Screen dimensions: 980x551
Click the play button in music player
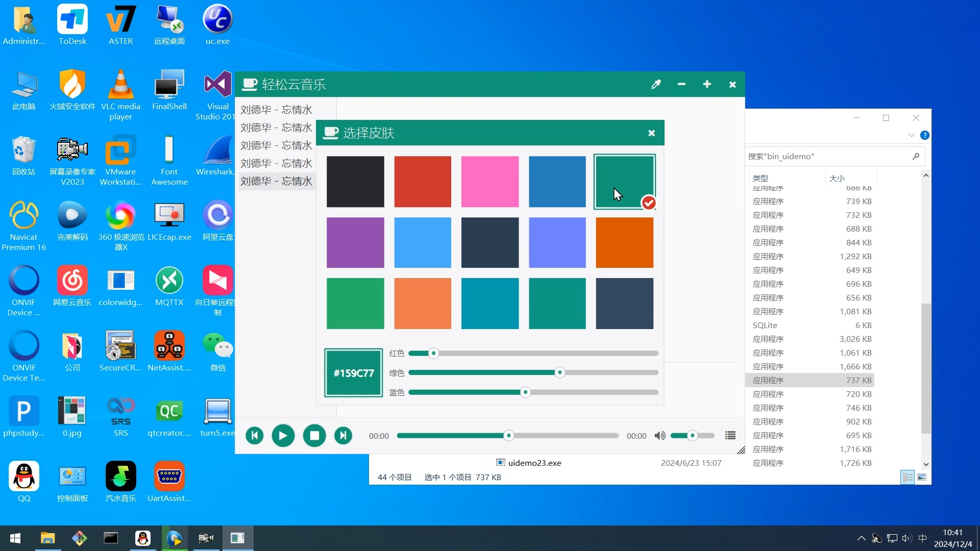(x=283, y=435)
